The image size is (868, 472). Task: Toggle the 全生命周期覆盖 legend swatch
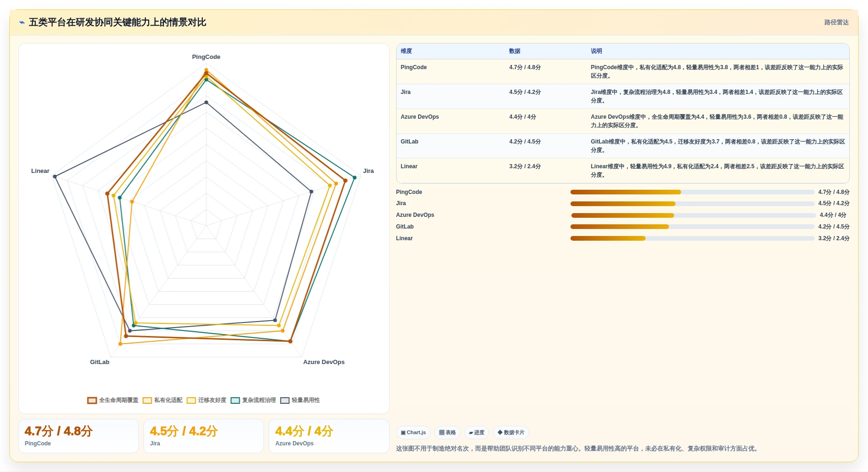coord(92,400)
